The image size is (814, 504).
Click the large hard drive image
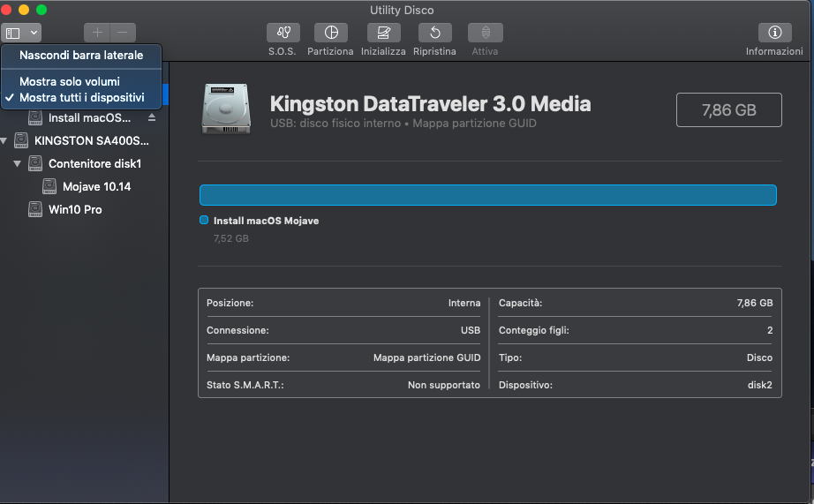pyautogui.click(x=226, y=109)
